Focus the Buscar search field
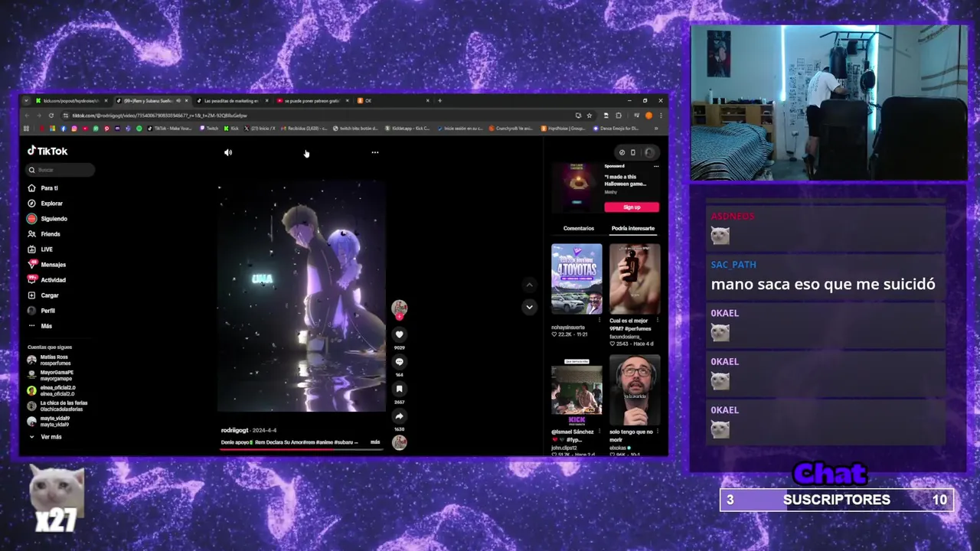Viewport: 980px width, 551px height. (x=61, y=170)
